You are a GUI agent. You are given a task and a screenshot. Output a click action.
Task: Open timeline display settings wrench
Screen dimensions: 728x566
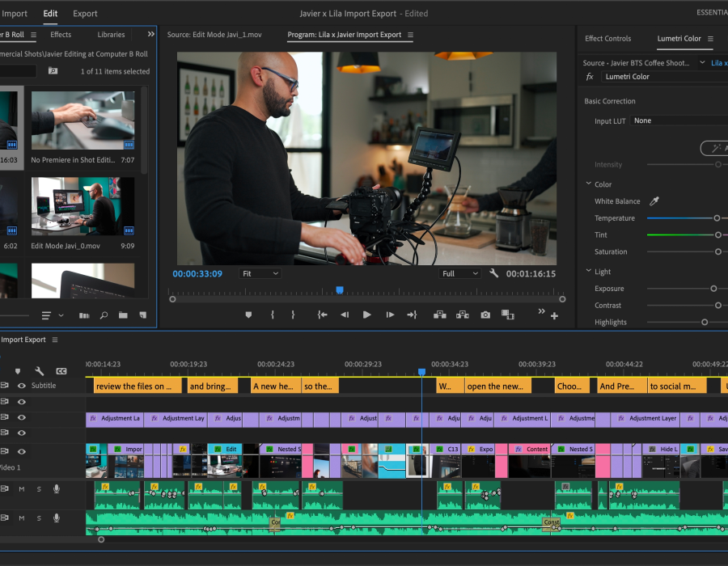40,370
